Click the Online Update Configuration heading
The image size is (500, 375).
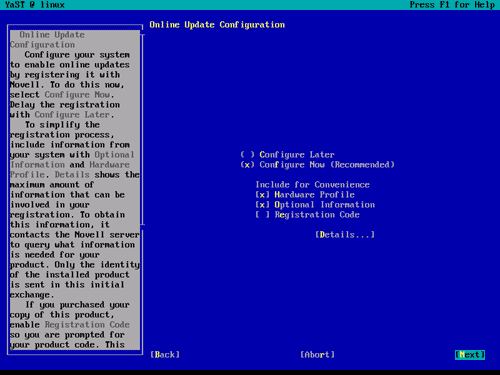[x=217, y=25]
